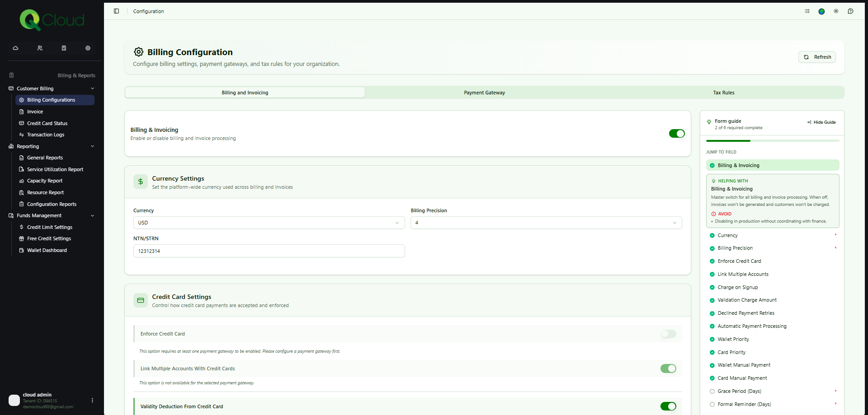Select Billing Configurations in sidebar
868x415 pixels.
[55, 100]
